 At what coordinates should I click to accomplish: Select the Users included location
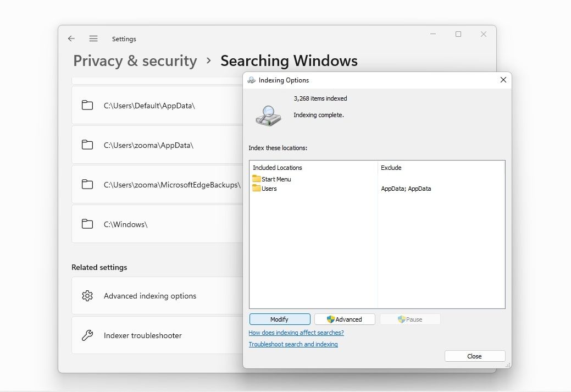pyautogui.click(x=269, y=189)
